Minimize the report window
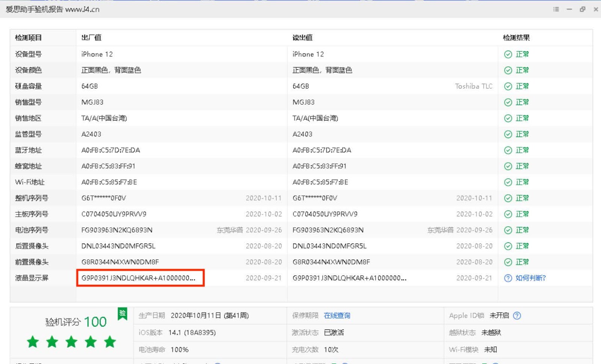This screenshot has height=364, width=601. [x=569, y=9]
